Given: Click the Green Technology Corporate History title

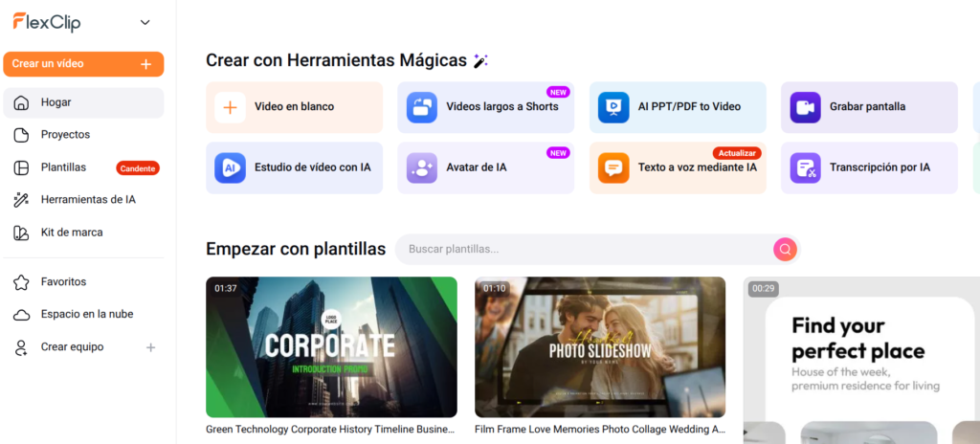Looking at the screenshot, I should pos(330,430).
